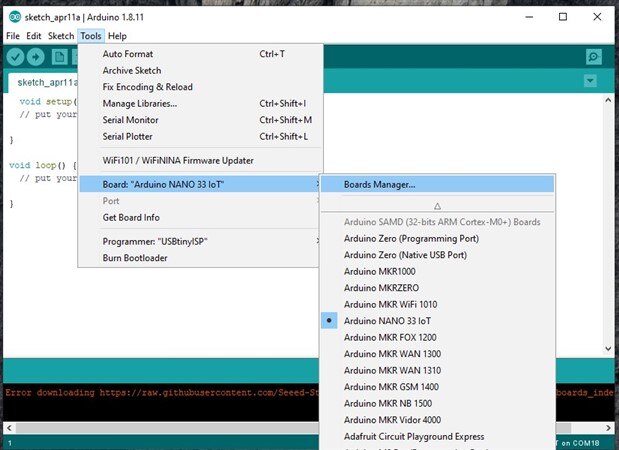Viewport: 619px width, 450px height.
Task: Click the editor scrollbar up arrow
Action: pyautogui.click(x=608, y=100)
